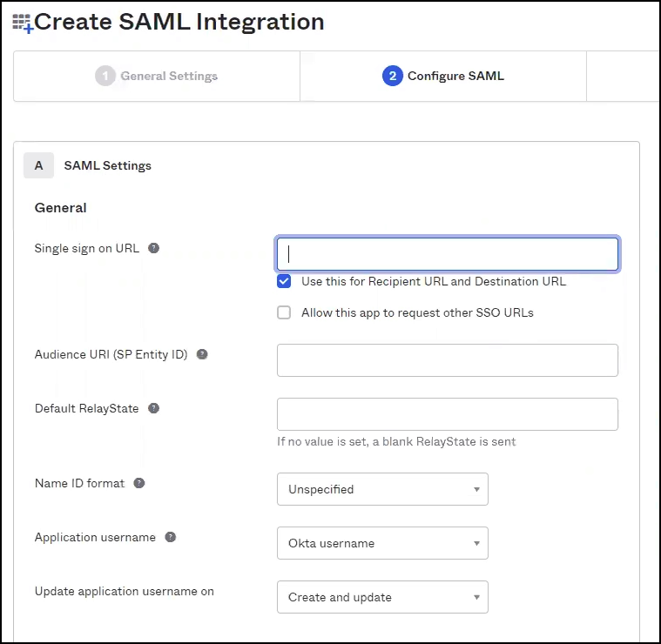The width and height of the screenshot is (661, 644).
Task: Click help icon next to Name ID format
Action: pos(139,483)
